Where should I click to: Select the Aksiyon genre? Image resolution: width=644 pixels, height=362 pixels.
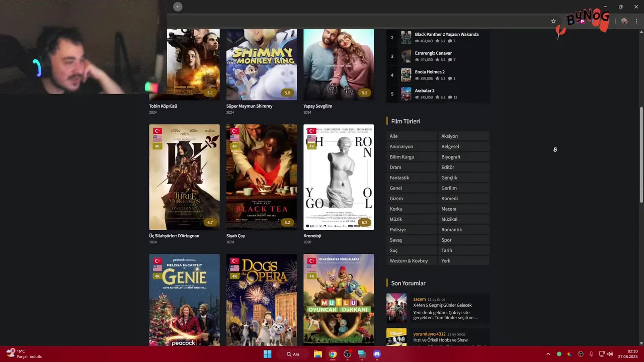[x=464, y=136]
